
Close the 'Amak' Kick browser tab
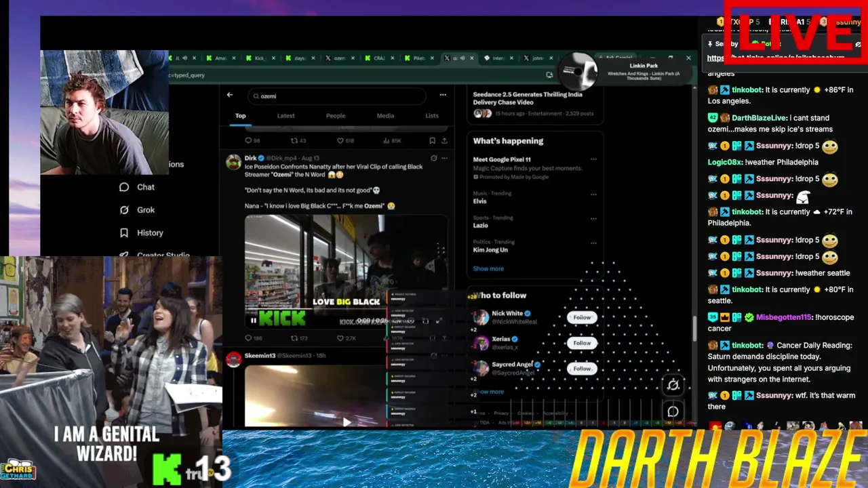click(x=234, y=58)
